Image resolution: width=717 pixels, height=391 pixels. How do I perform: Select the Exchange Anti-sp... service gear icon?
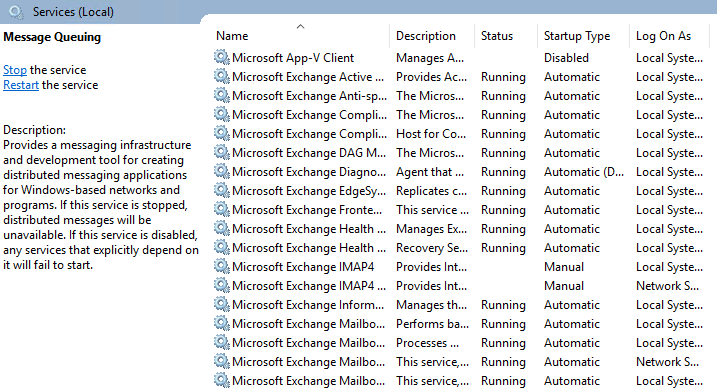(x=222, y=96)
